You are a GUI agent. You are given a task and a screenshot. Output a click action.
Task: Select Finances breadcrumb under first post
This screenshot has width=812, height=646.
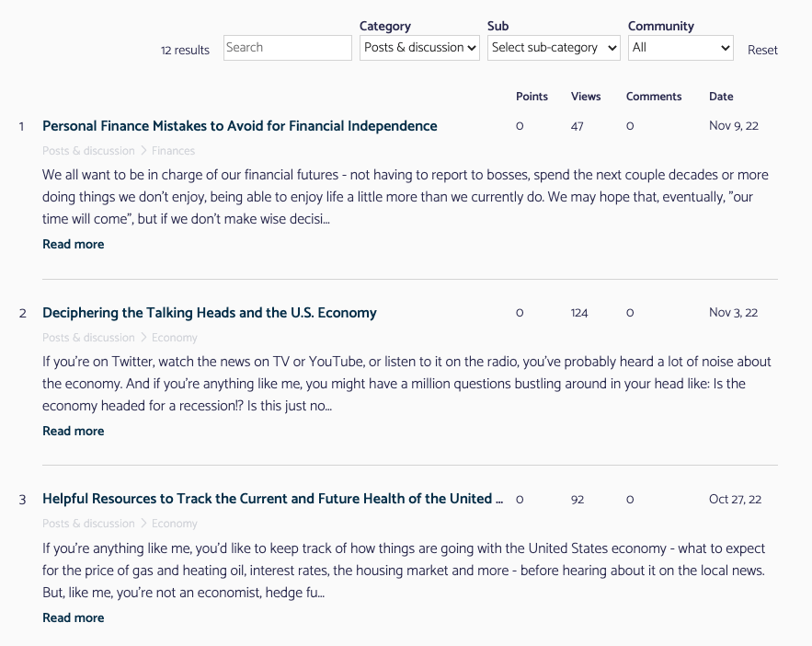point(173,151)
